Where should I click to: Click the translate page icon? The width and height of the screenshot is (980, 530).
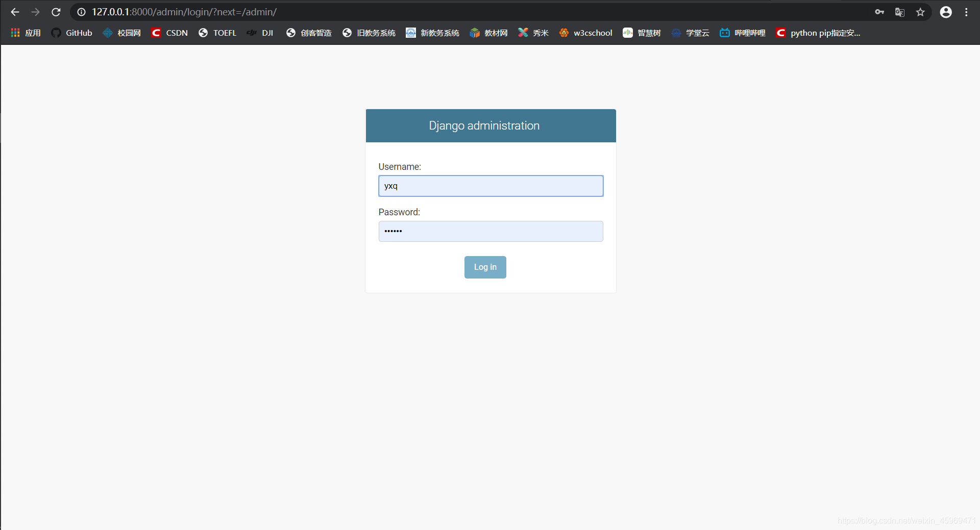(x=900, y=12)
